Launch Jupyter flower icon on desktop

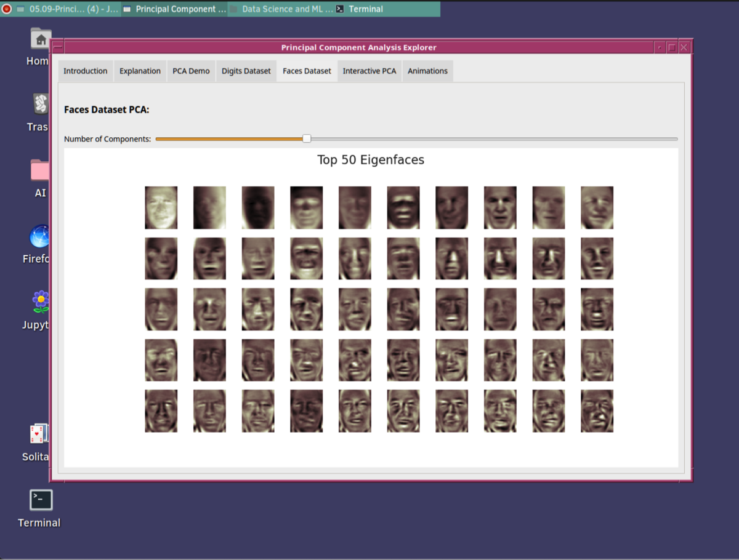[41, 302]
